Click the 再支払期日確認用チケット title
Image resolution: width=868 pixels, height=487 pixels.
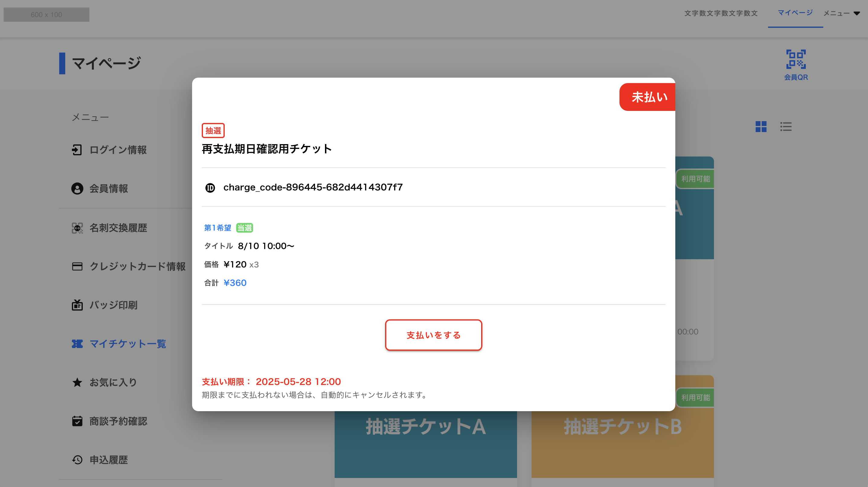point(267,149)
